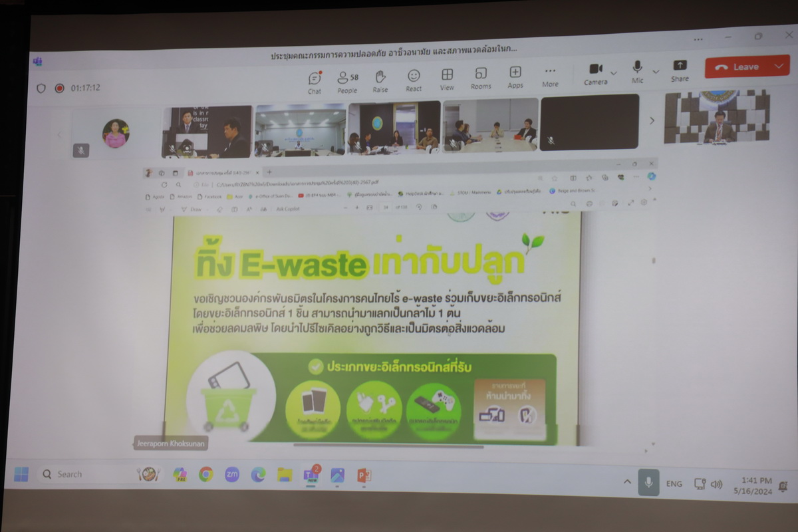This screenshot has height=532, width=798.
Task: Expand the Mic options dropdown arrow
Action: [x=656, y=70]
